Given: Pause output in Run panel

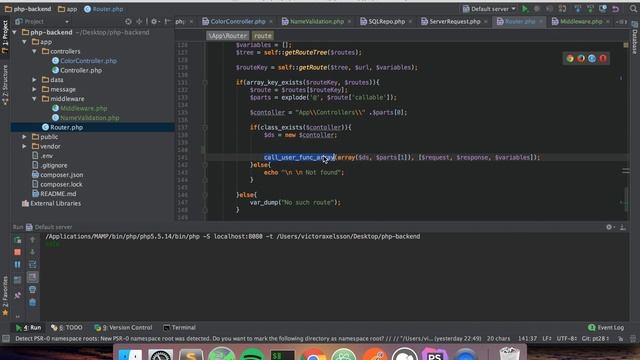Looking at the screenshot, I should pyautogui.click(x=18, y=265).
